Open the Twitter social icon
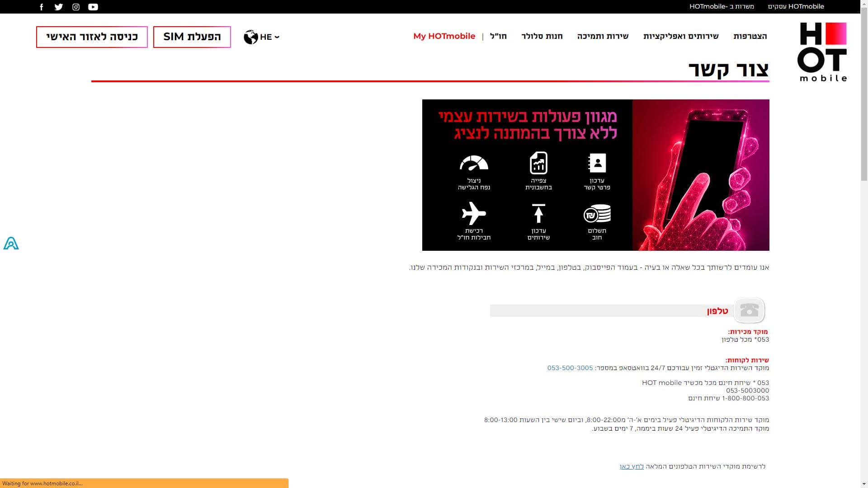868x488 pixels. 59,7
